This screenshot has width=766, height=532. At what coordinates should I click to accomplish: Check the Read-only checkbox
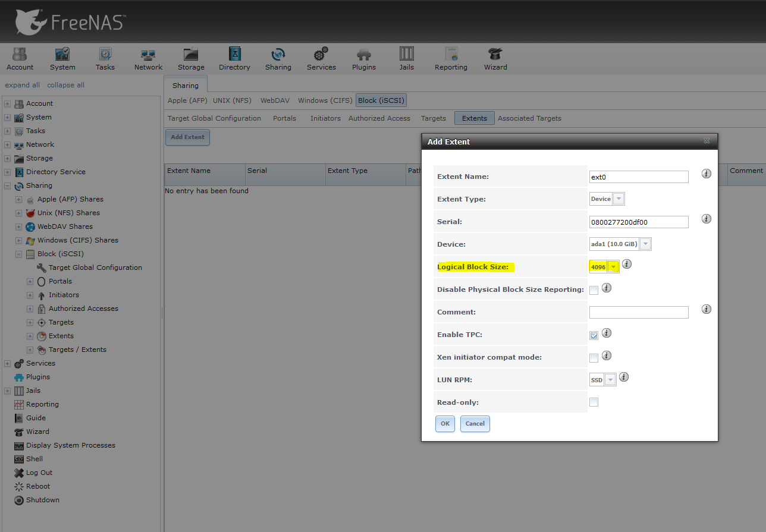click(x=594, y=402)
